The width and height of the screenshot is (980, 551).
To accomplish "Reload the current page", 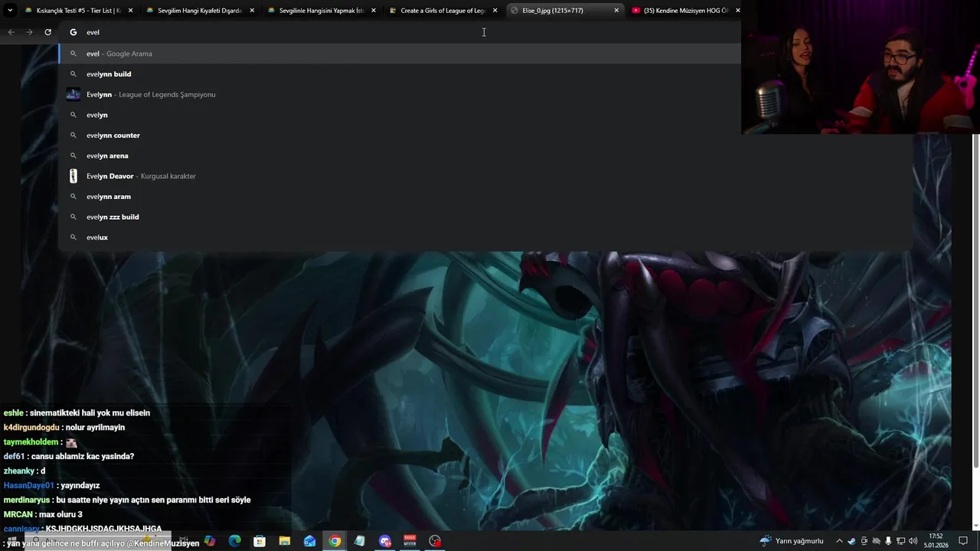I will click(47, 32).
